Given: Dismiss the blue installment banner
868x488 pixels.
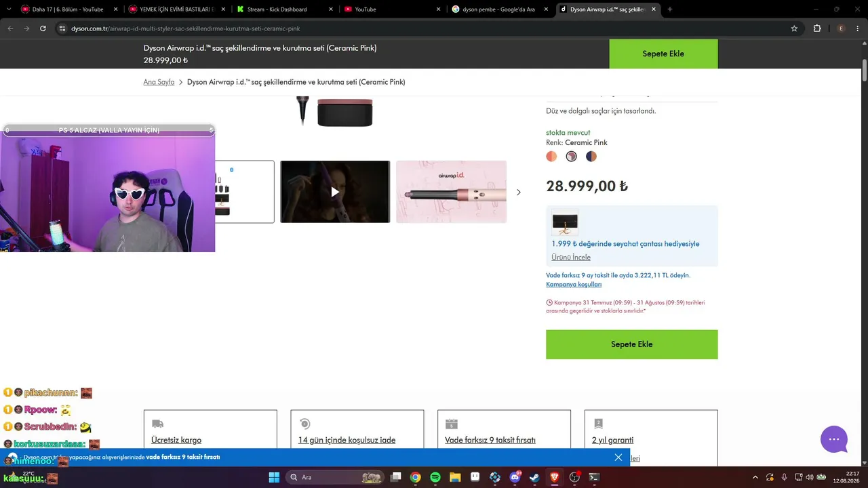Looking at the screenshot, I should pos(618,457).
